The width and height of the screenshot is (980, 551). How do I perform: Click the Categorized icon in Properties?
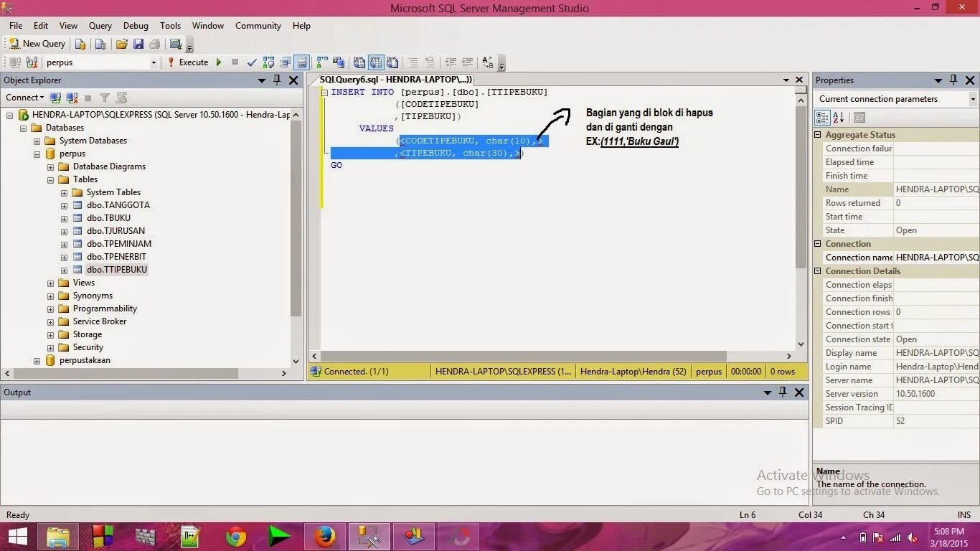[822, 118]
